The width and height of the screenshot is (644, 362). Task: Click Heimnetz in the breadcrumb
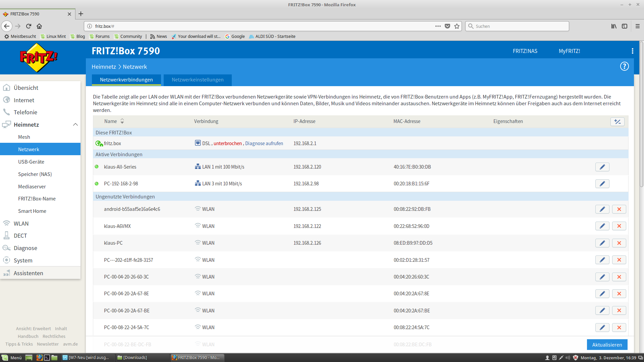pos(104,67)
